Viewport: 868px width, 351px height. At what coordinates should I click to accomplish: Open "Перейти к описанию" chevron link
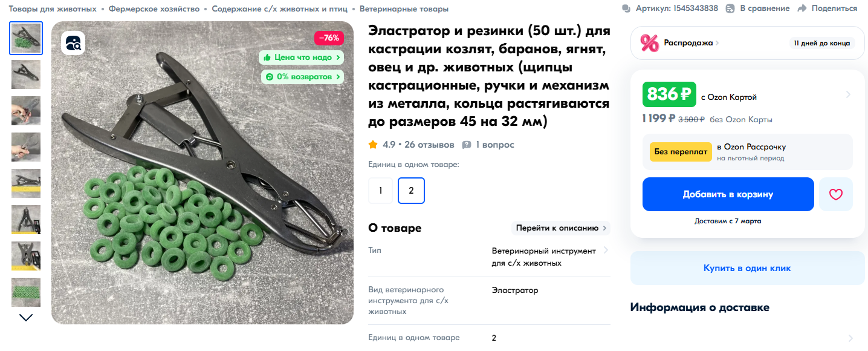tap(561, 228)
